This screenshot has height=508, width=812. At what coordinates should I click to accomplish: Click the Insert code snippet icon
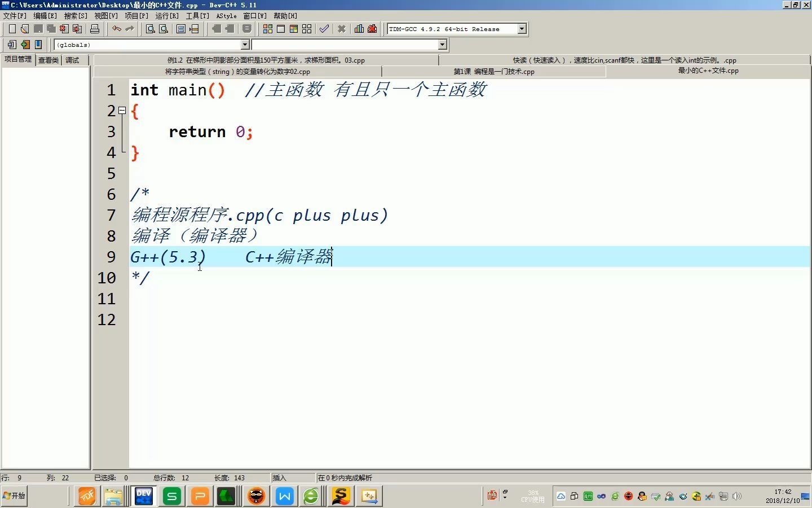coord(12,45)
